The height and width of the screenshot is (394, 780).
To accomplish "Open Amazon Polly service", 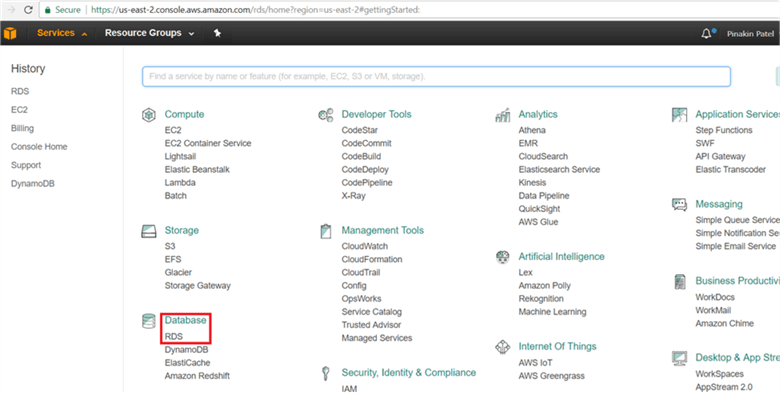I will pyautogui.click(x=545, y=286).
